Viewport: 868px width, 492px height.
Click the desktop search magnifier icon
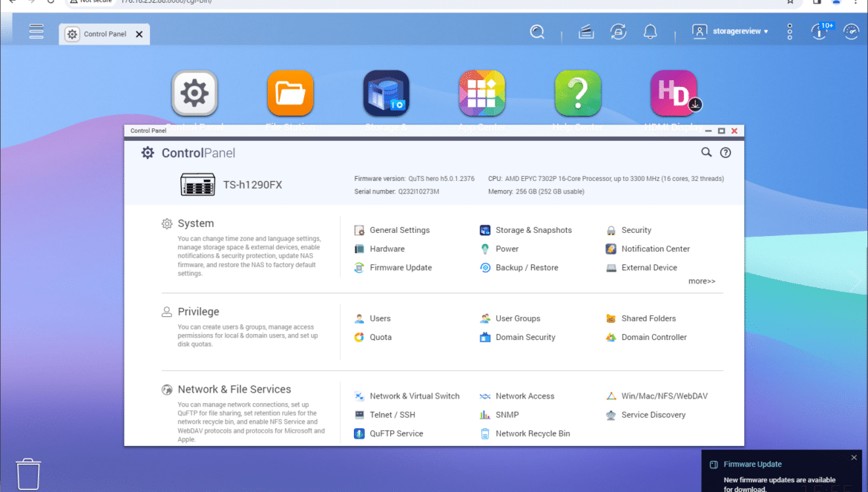point(537,32)
